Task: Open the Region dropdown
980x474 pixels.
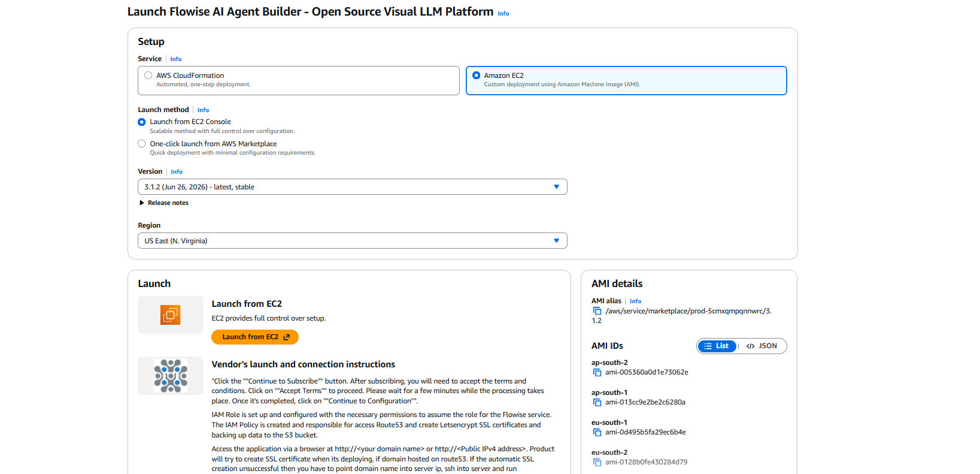Action: pos(353,241)
